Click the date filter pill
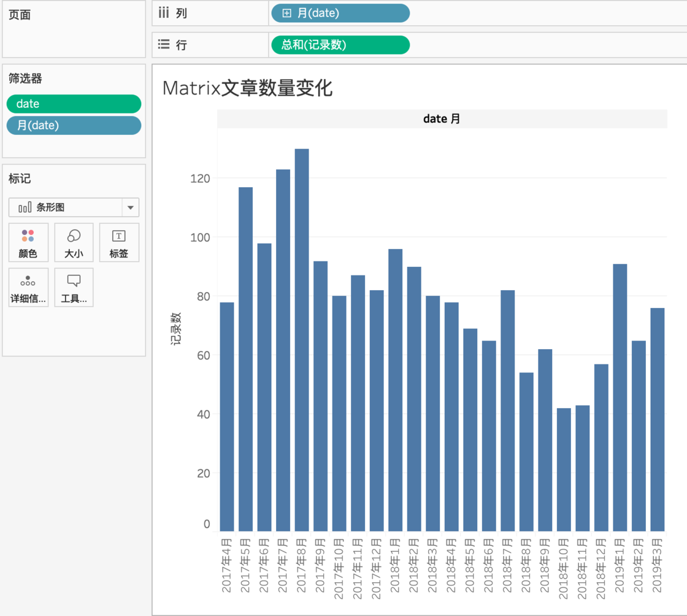The height and width of the screenshot is (616, 687). tap(74, 104)
